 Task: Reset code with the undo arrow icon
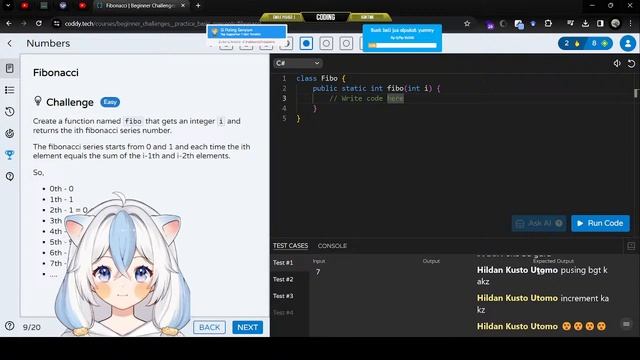pyautogui.click(x=631, y=63)
